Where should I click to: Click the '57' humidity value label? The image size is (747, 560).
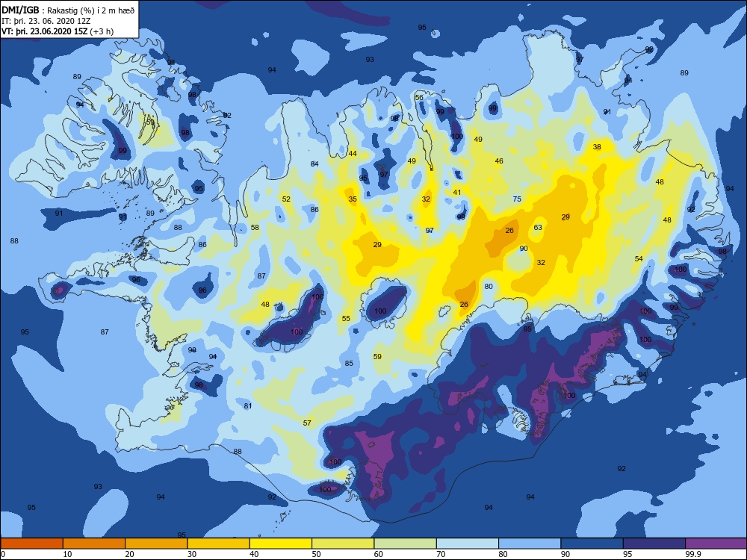point(307,423)
